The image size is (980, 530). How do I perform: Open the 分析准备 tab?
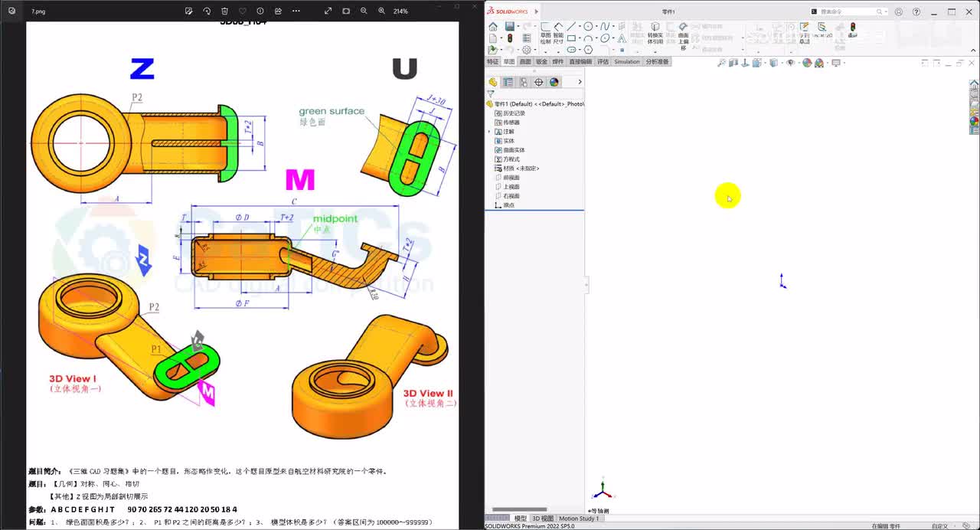(x=657, y=62)
